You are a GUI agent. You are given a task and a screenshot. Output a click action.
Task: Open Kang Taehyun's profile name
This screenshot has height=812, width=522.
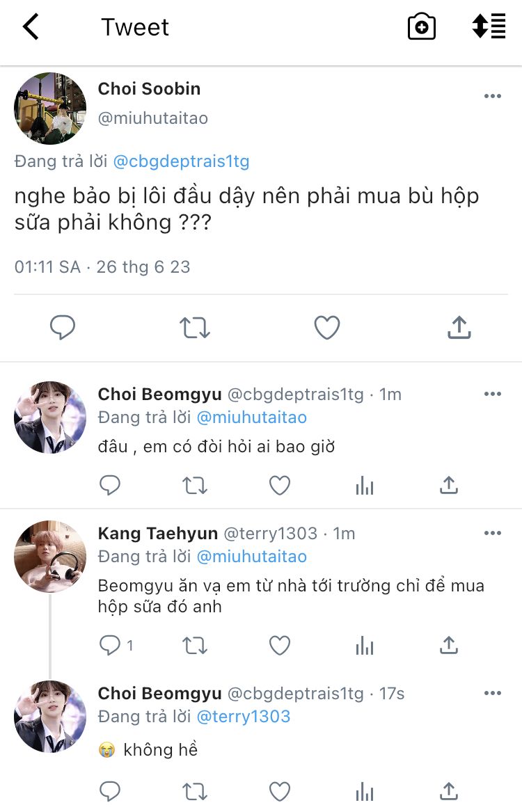(157, 534)
